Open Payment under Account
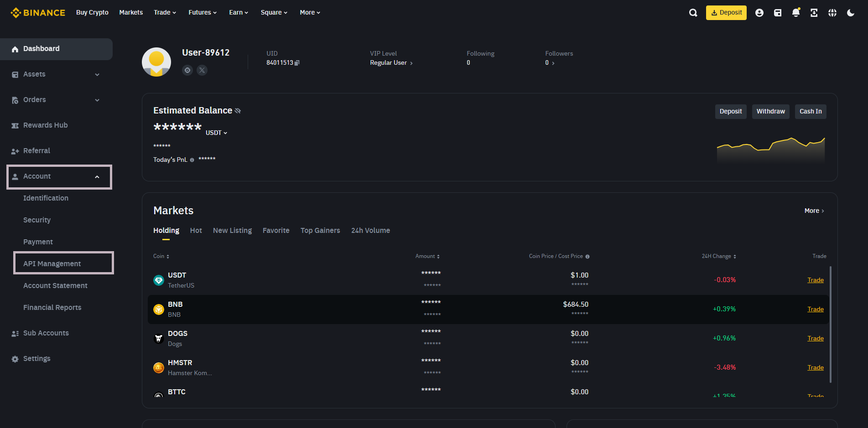 pos(38,242)
